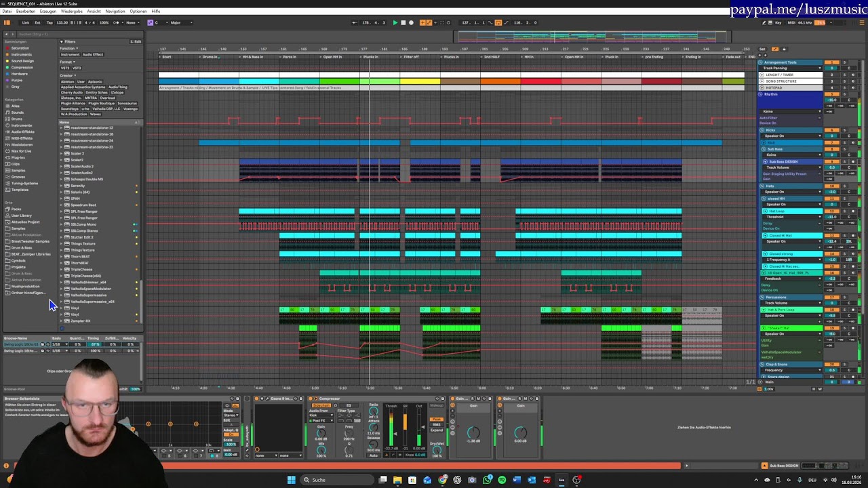Click Ordner hinzufügen in Orte
The height and width of the screenshot is (488, 868).
point(27,293)
